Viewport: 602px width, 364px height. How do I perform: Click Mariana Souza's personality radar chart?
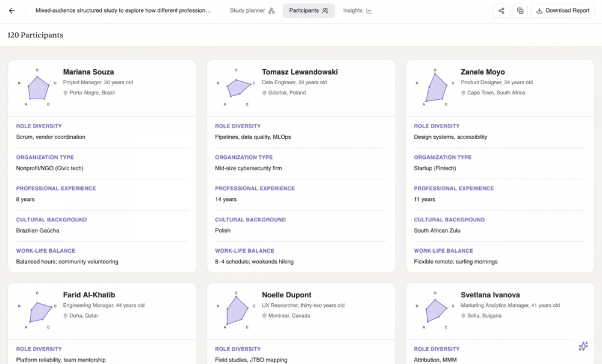37,87
